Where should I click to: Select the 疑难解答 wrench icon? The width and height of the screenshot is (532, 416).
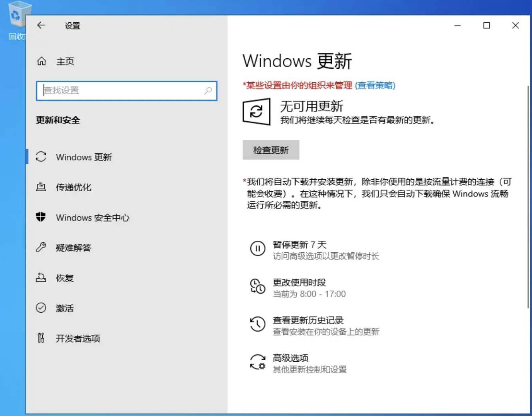[41, 248]
